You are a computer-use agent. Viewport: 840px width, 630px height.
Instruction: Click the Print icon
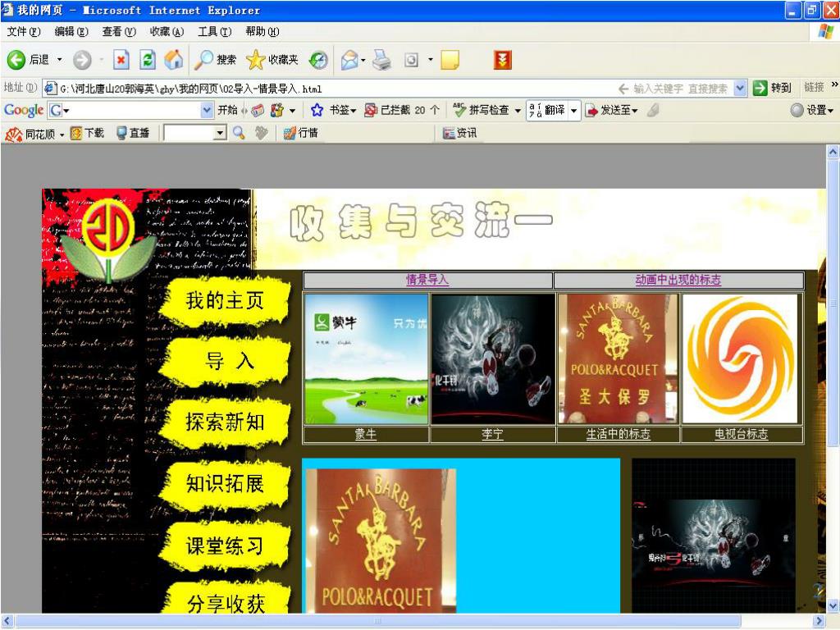coord(382,60)
